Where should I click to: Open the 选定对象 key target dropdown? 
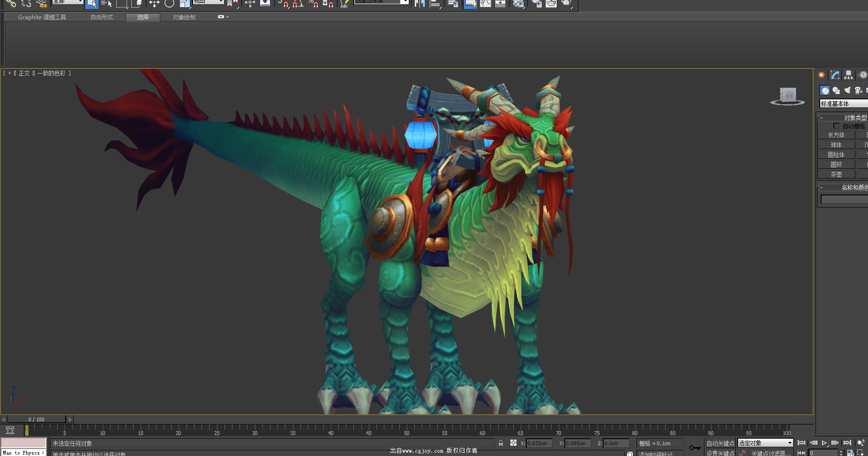[765, 443]
